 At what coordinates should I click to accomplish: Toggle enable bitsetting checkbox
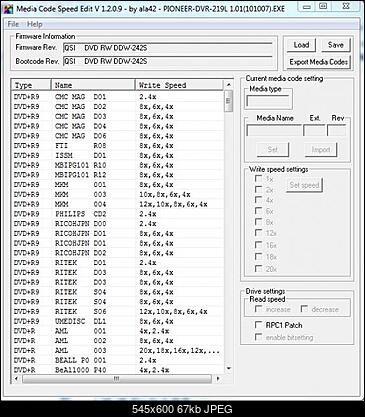tap(258, 337)
